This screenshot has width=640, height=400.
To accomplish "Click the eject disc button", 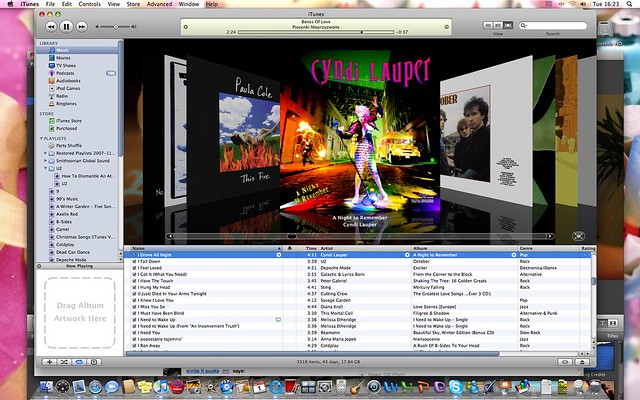I will pos(582,362).
